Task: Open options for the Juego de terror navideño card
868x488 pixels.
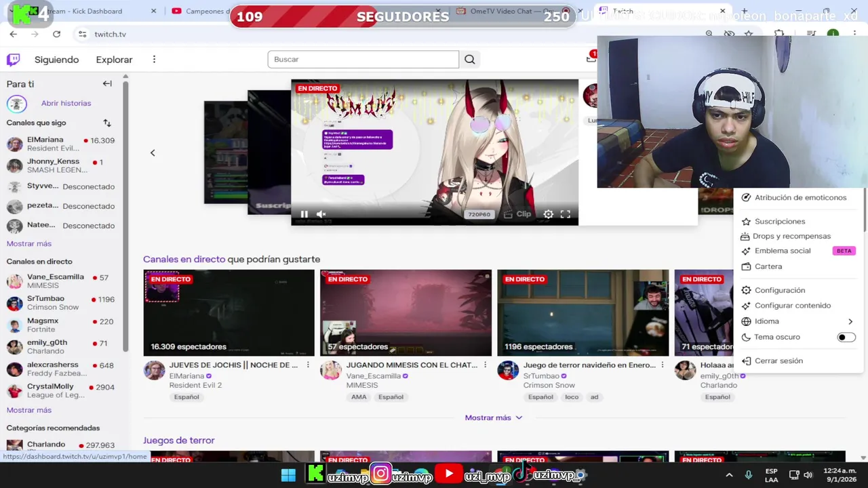Action: [662, 365]
